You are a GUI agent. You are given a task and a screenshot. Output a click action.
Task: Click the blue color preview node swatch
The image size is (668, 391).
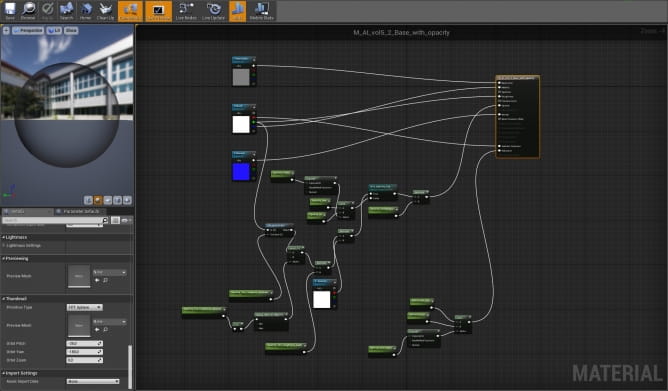pyautogui.click(x=241, y=172)
